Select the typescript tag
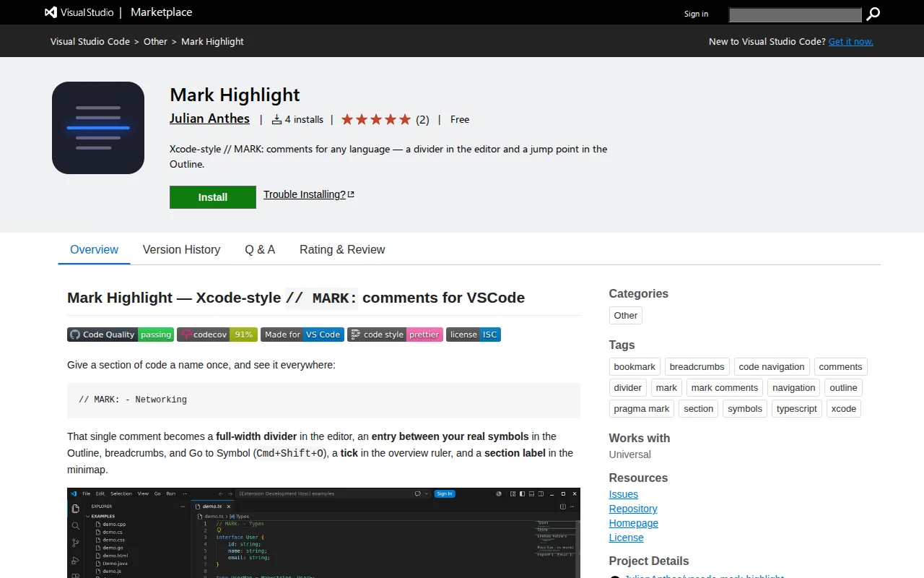The image size is (924, 578). tap(797, 408)
